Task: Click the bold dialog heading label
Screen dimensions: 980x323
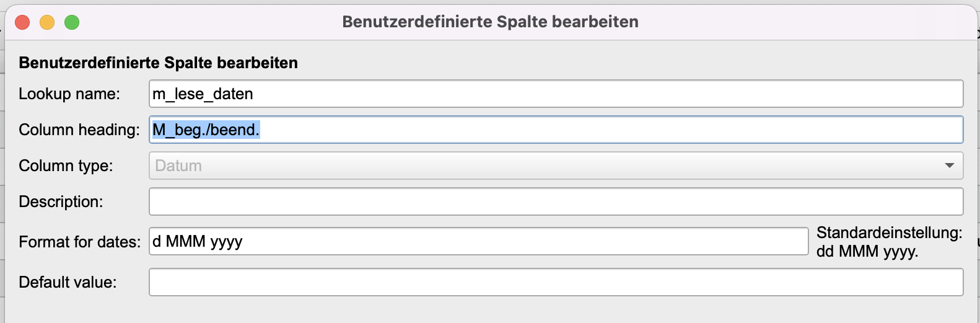Action: click(158, 63)
